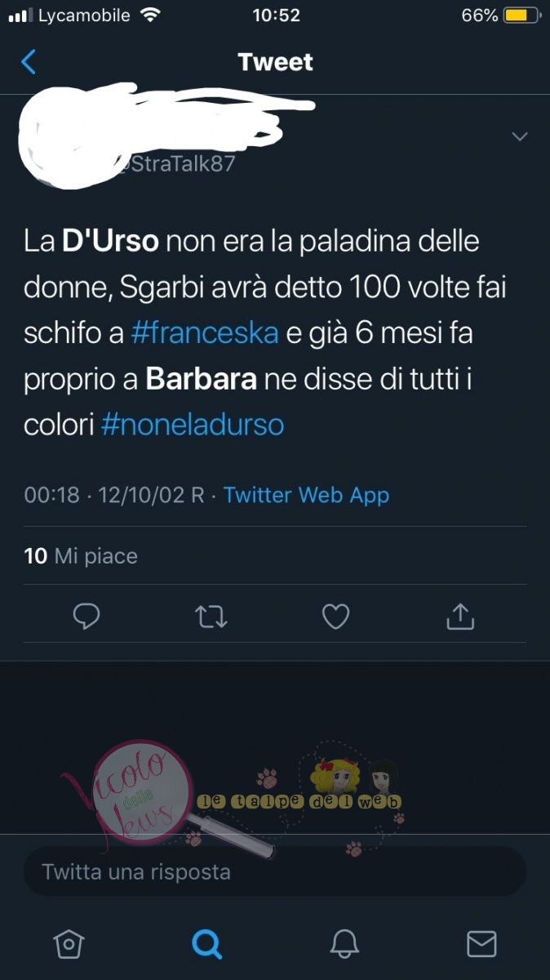This screenshot has height=980, width=550.
Task: Tap the back arrow
Action: [29, 62]
